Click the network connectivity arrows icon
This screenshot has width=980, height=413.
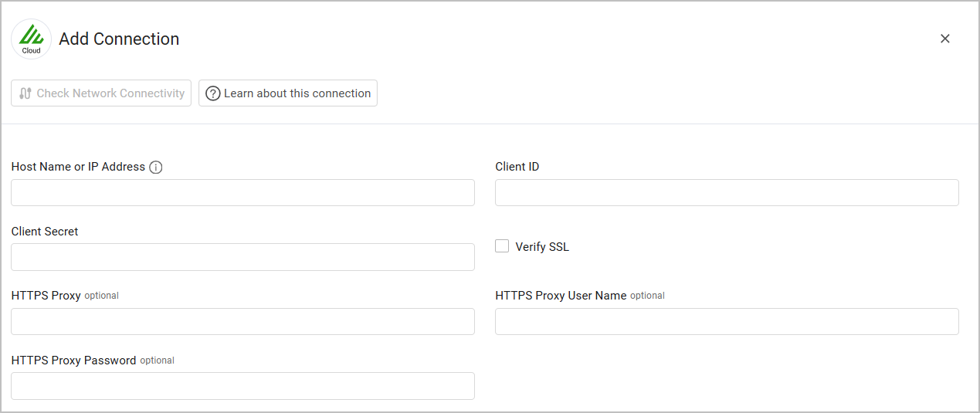pyautogui.click(x=25, y=93)
